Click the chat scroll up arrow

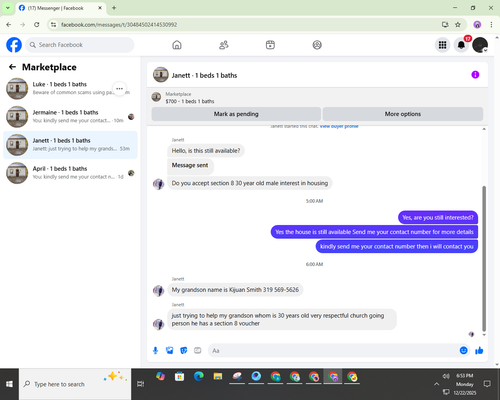pos(484,129)
